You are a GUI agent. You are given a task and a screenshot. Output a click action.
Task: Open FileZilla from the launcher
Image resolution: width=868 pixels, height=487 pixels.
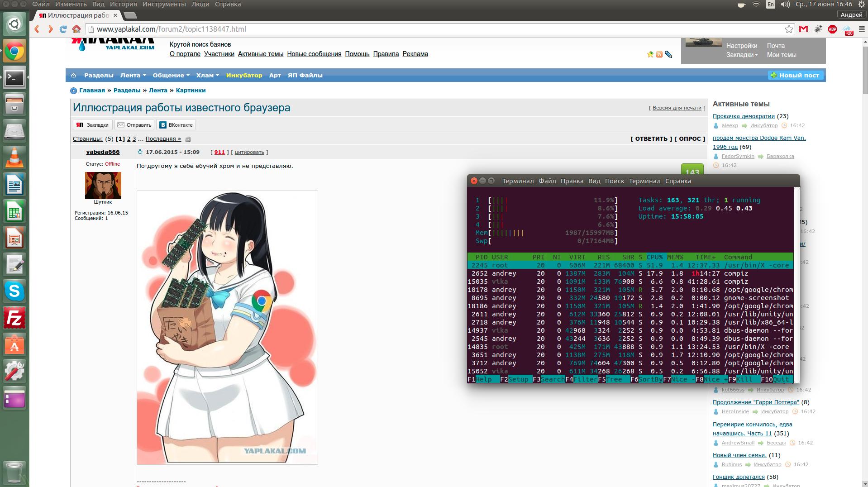(x=14, y=318)
